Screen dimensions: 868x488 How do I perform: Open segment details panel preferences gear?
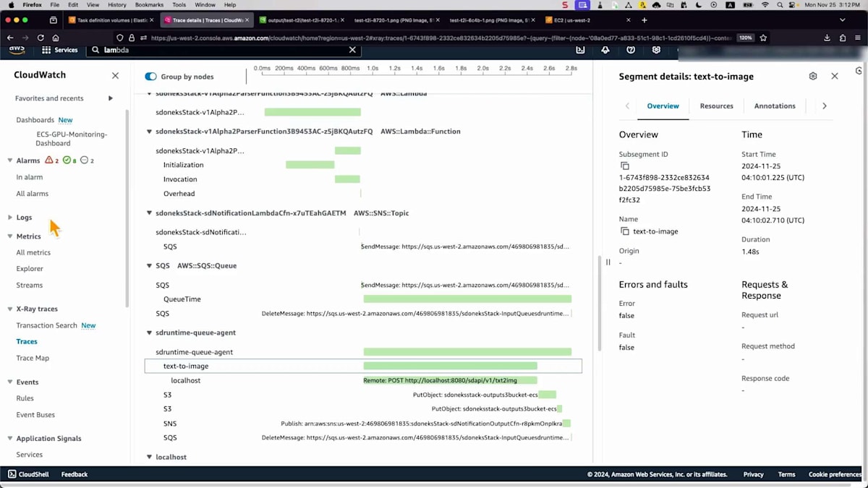click(813, 76)
